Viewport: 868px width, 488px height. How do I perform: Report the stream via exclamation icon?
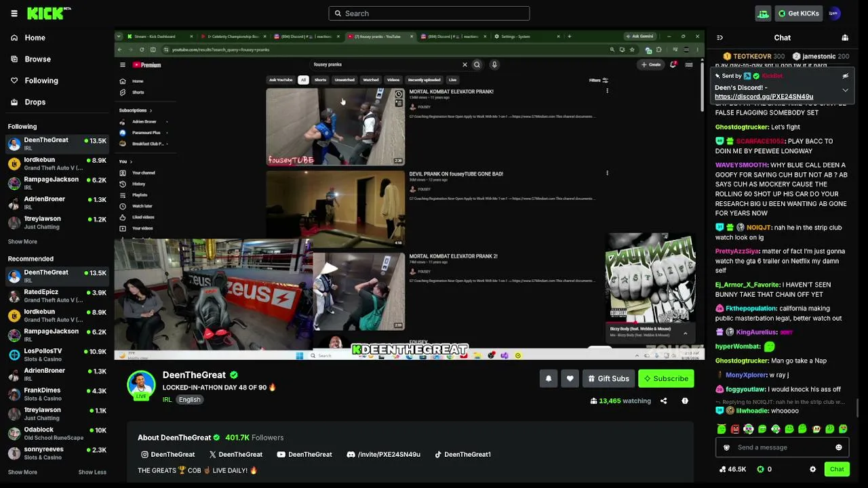click(685, 401)
